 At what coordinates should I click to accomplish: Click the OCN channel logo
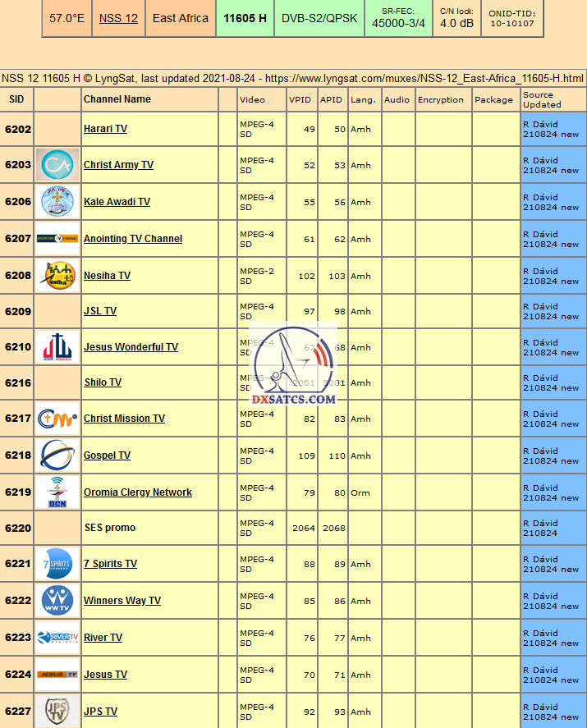[x=57, y=492]
